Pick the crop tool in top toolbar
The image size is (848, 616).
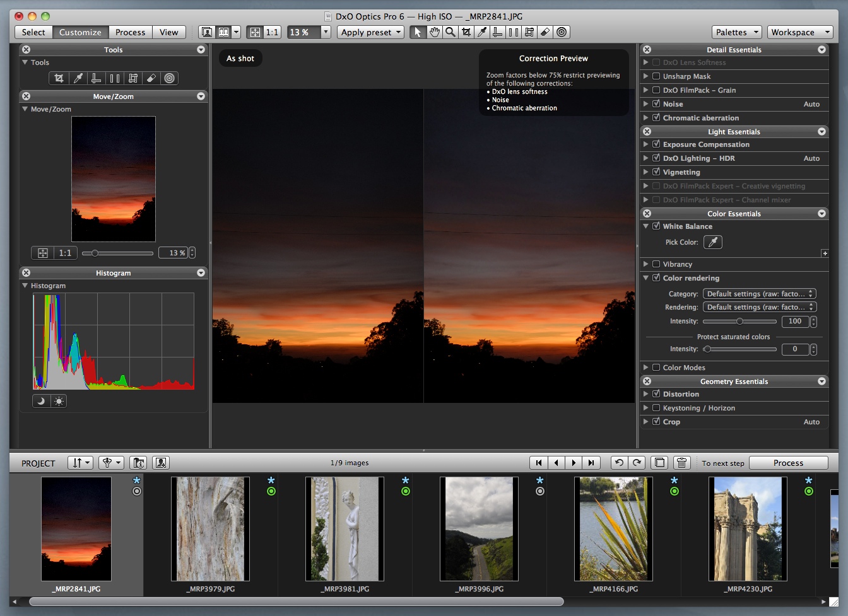466,32
